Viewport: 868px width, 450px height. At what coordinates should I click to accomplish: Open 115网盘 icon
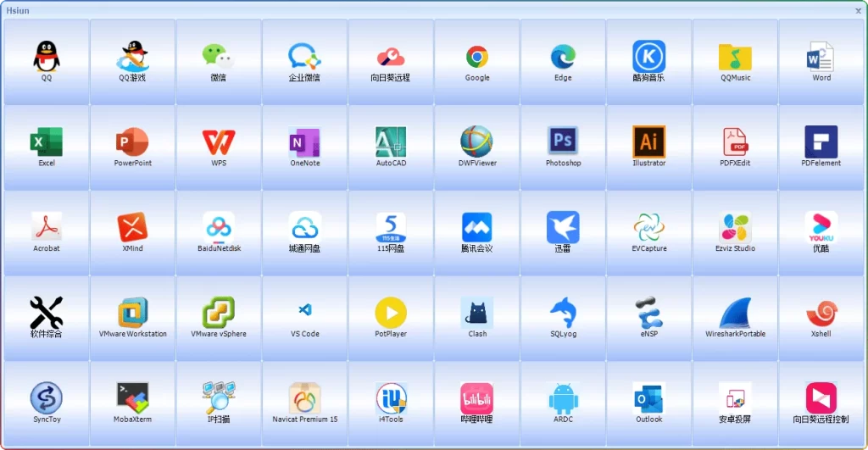[391, 232]
